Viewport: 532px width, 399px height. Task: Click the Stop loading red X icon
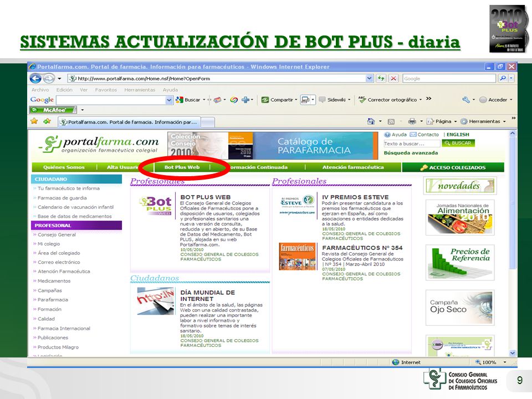[393, 78]
